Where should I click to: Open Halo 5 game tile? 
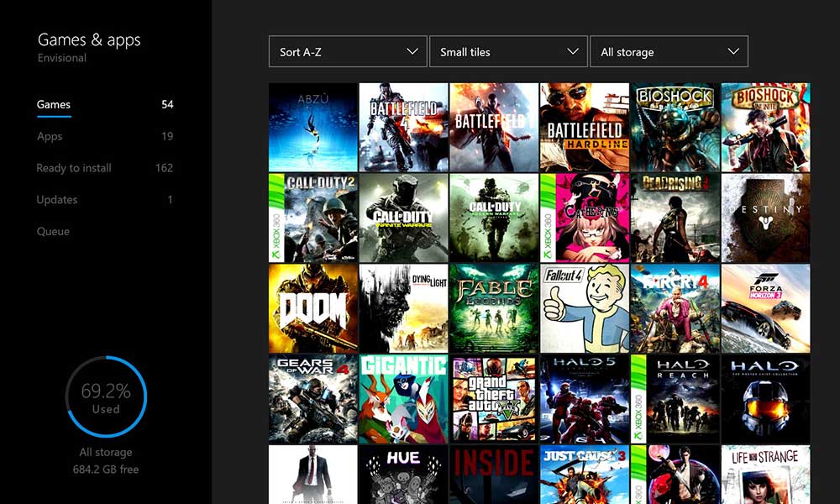[585, 398]
